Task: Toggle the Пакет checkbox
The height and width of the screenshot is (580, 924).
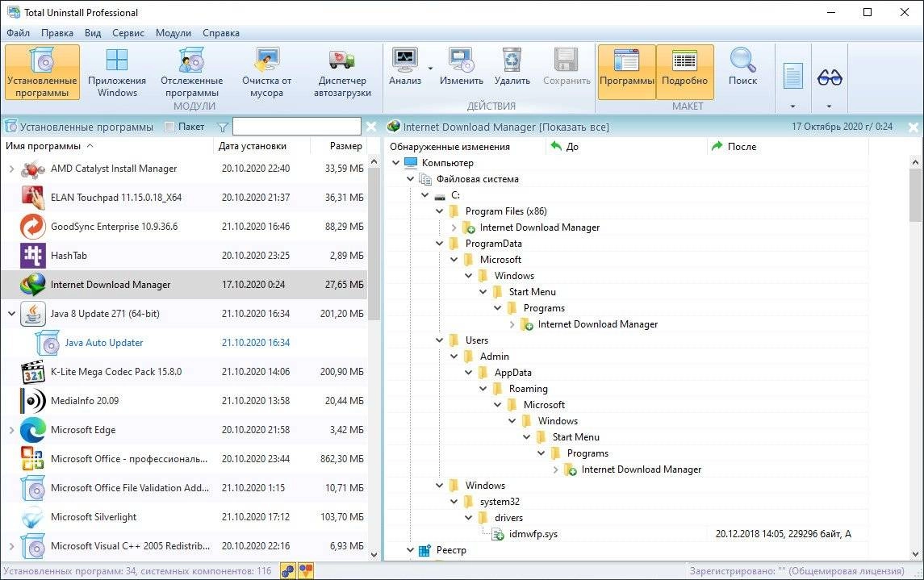Action: [x=169, y=127]
